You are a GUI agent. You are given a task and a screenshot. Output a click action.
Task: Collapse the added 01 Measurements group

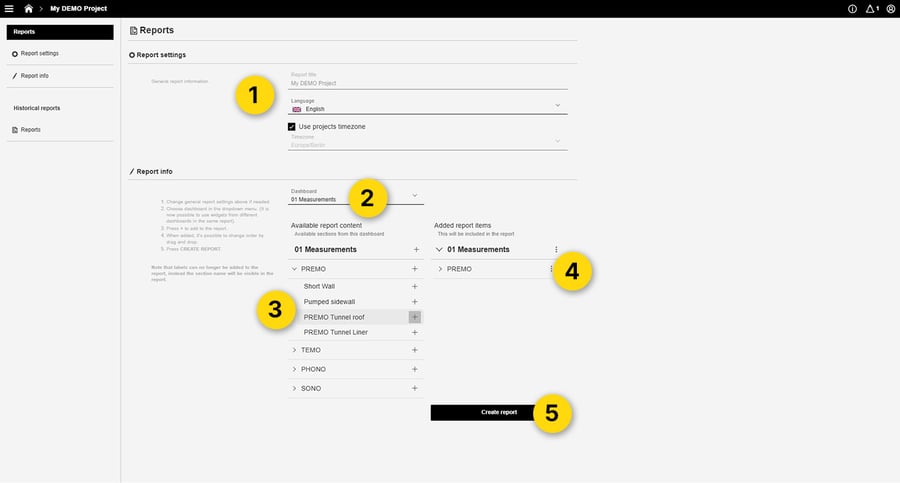pos(440,249)
